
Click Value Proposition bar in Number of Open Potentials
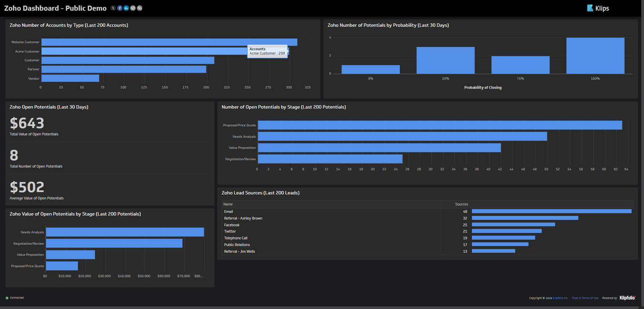tap(380, 148)
